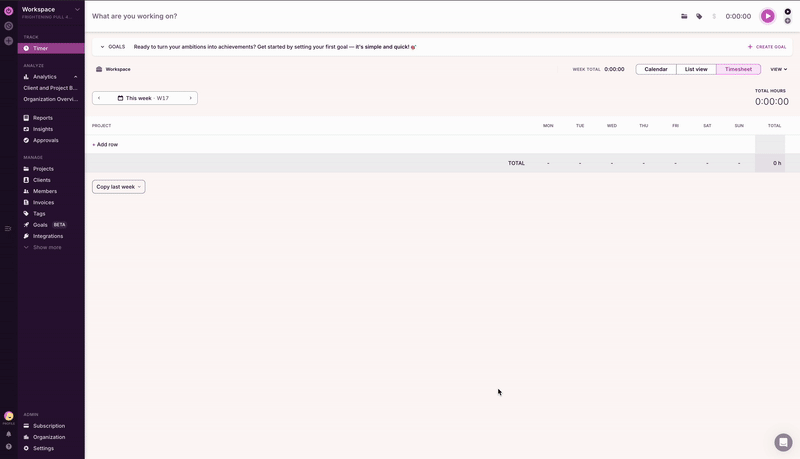
Task: Open the help question mark icon
Action: pyautogui.click(x=9, y=446)
